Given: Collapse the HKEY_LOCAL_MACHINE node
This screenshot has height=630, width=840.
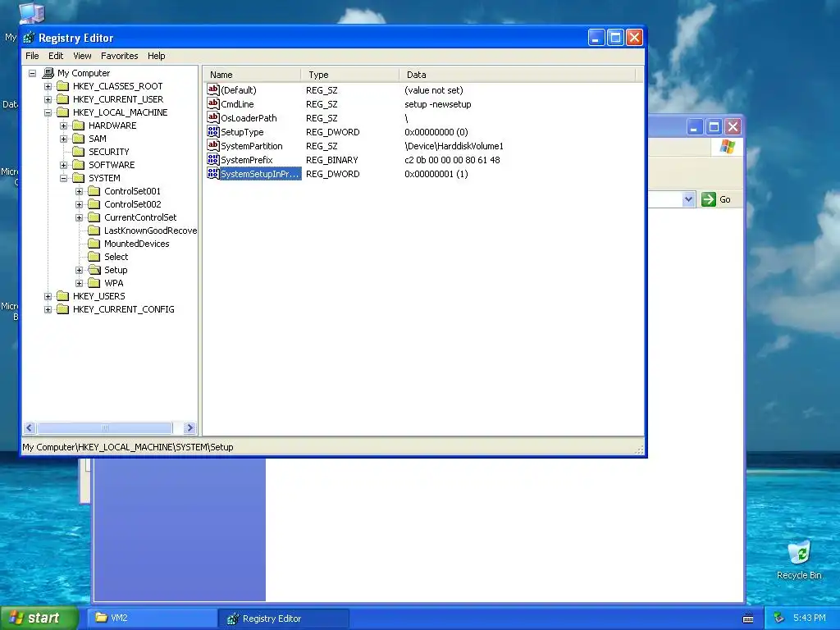Looking at the screenshot, I should pos(48,112).
